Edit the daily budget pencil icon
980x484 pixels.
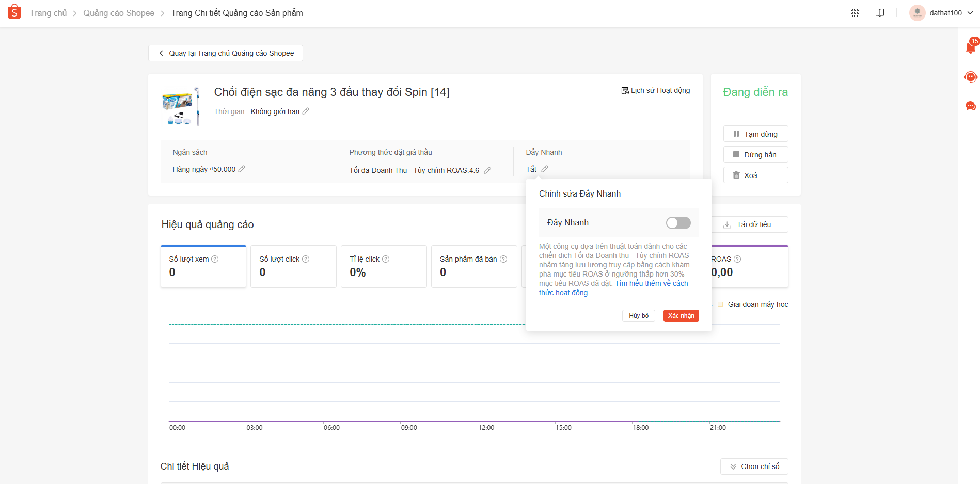click(242, 169)
